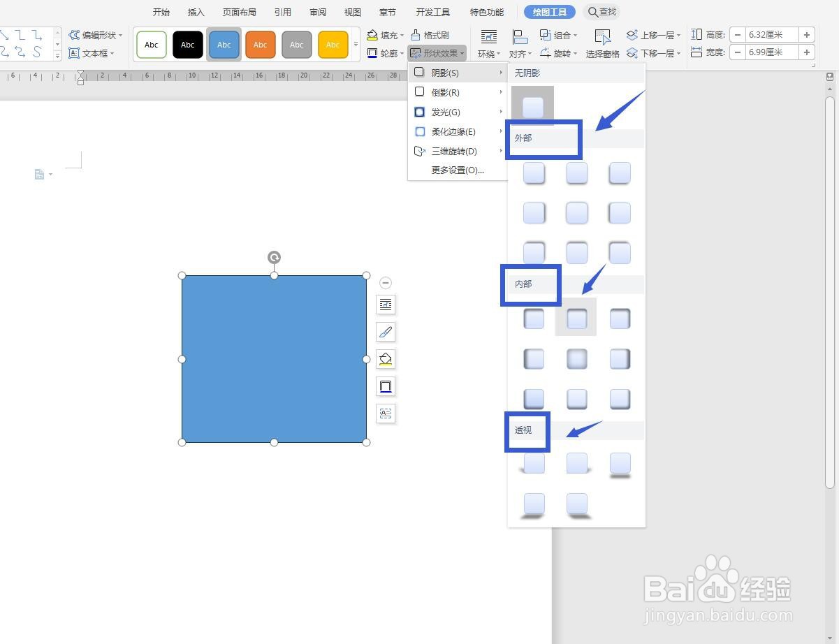
Task: Choose top-right outer shadow preset under 外部
Action: pos(620,173)
